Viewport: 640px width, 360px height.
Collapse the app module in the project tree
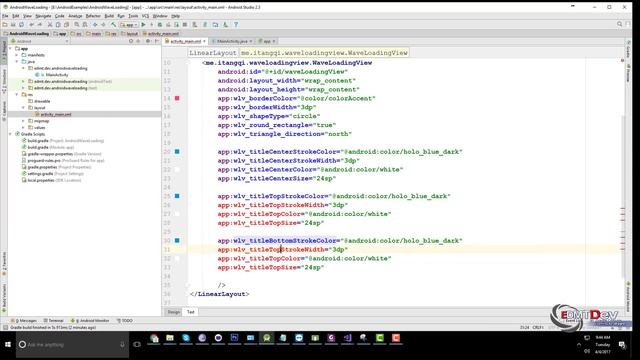pyautogui.click(x=10, y=49)
